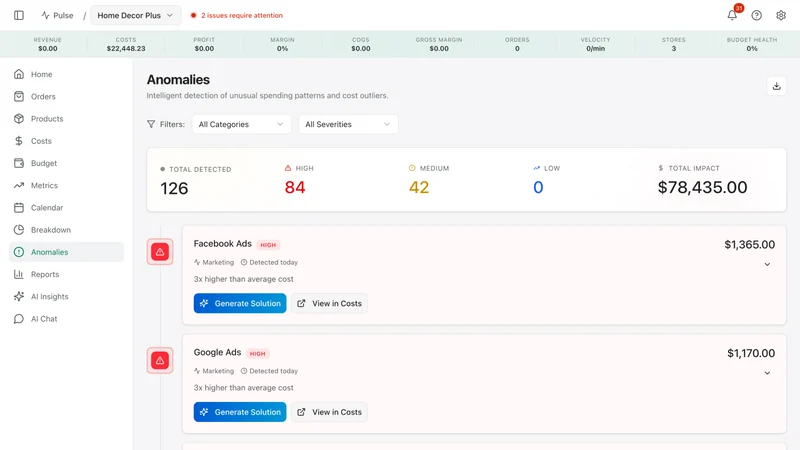Click the Reports bar chart icon

click(19, 274)
